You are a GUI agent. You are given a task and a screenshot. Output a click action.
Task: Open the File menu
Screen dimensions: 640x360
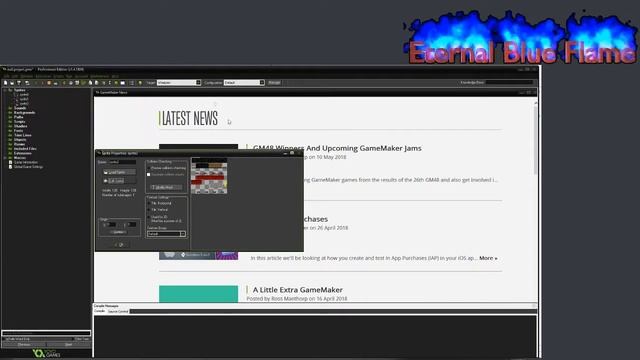pos(6,76)
